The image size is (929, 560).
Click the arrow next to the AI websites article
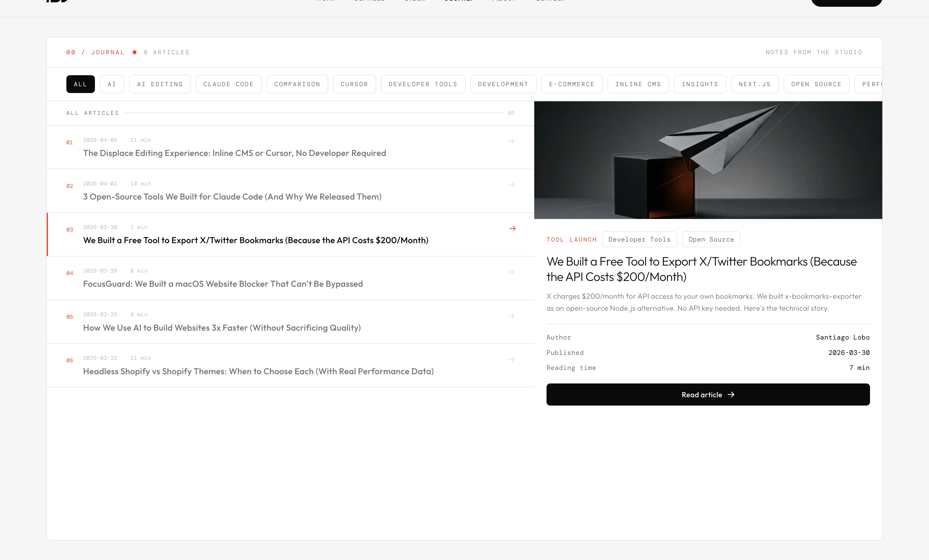click(x=512, y=315)
